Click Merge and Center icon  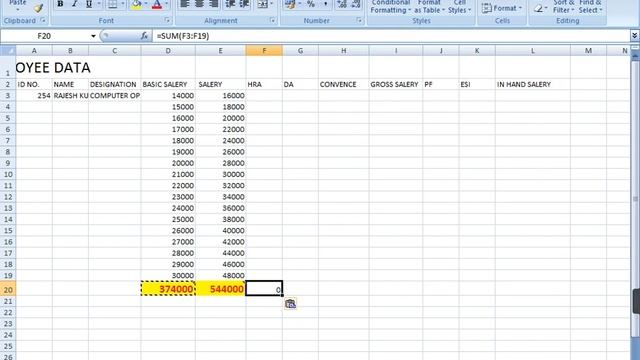262,4
